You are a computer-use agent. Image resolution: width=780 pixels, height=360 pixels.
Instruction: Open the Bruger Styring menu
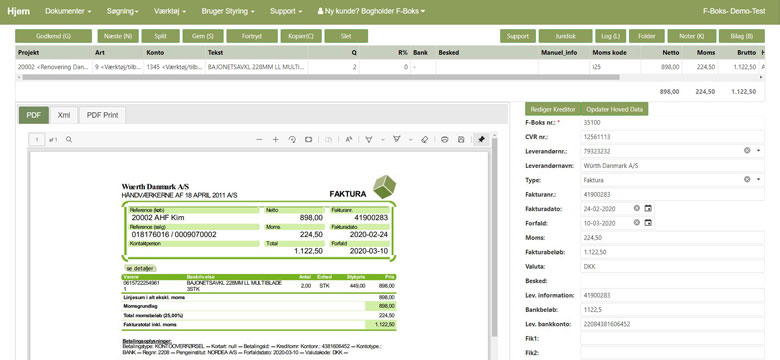pos(228,11)
